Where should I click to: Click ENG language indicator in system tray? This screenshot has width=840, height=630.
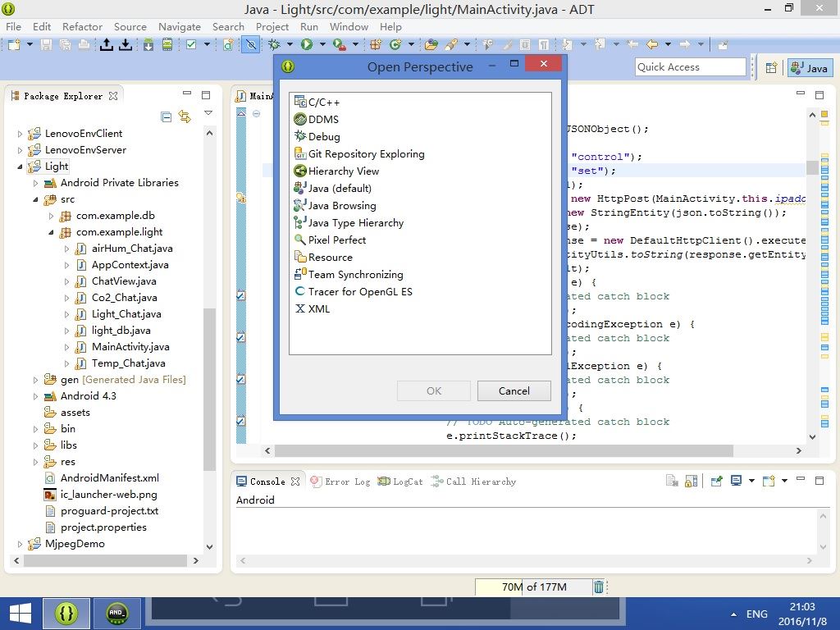click(756, 614)
